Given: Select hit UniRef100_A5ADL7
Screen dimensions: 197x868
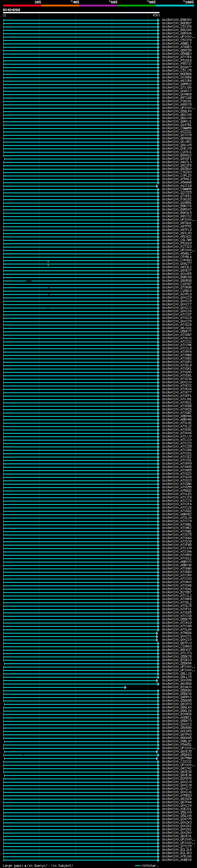Looking at the screenshot, I should click(177, 253).
